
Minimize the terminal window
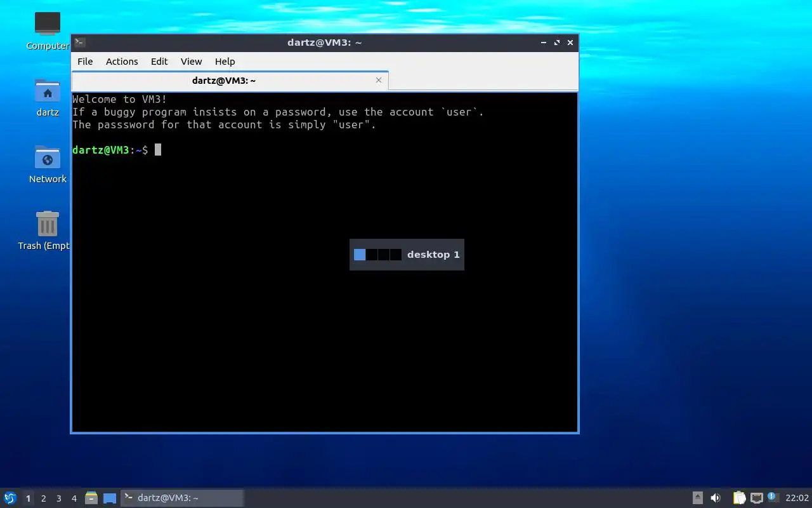544,43
